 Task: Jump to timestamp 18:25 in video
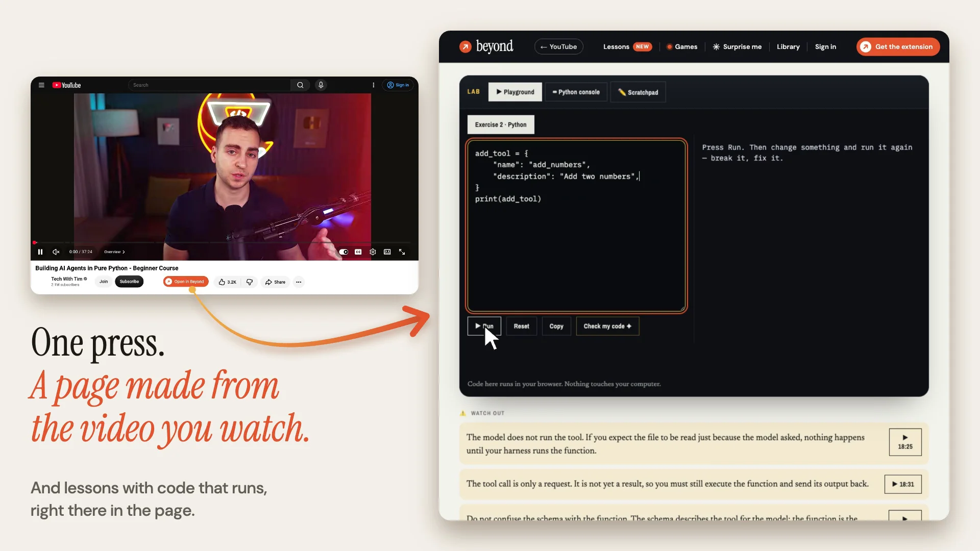click(x=905, y=442)
